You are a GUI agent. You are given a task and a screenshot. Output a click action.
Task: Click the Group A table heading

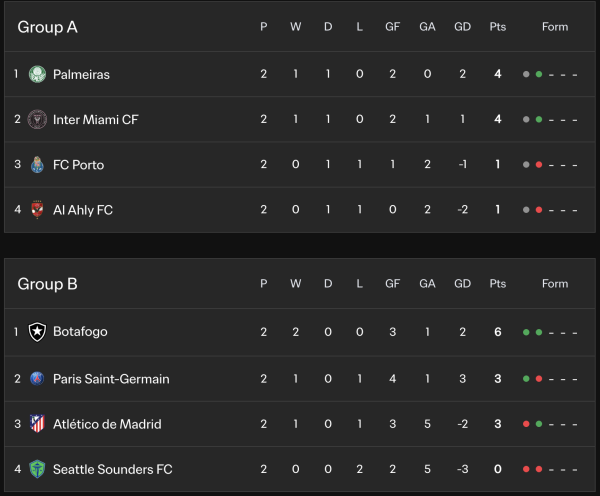[x=47, y=27]
